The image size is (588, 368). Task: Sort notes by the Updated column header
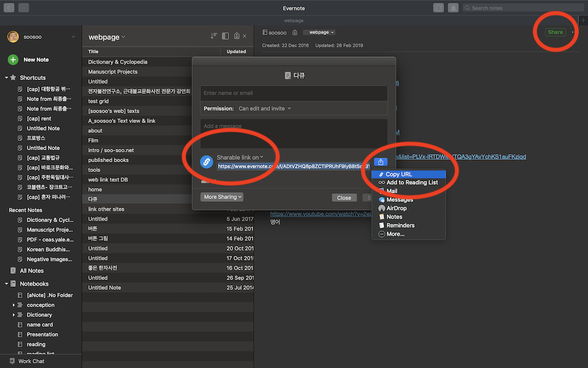tap(236, 51)
